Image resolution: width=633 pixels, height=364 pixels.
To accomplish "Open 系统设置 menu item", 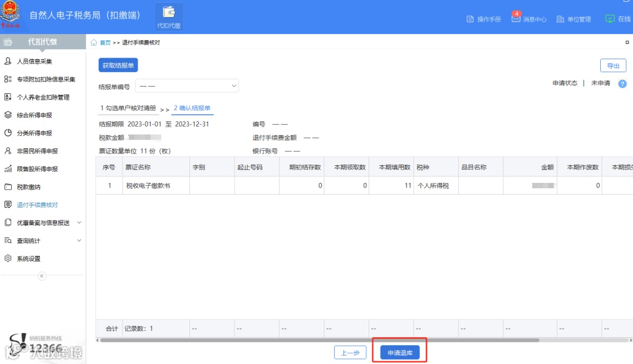I will point(28,258).
